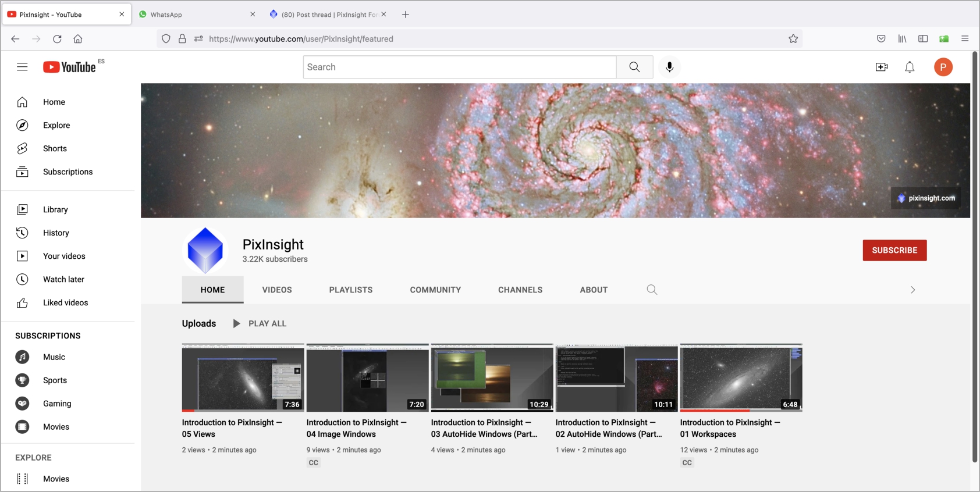Open the 02 AutoHide Windows video title
Image resolution: width=980 pixels, height=492 pixels.
click(609, 429)
